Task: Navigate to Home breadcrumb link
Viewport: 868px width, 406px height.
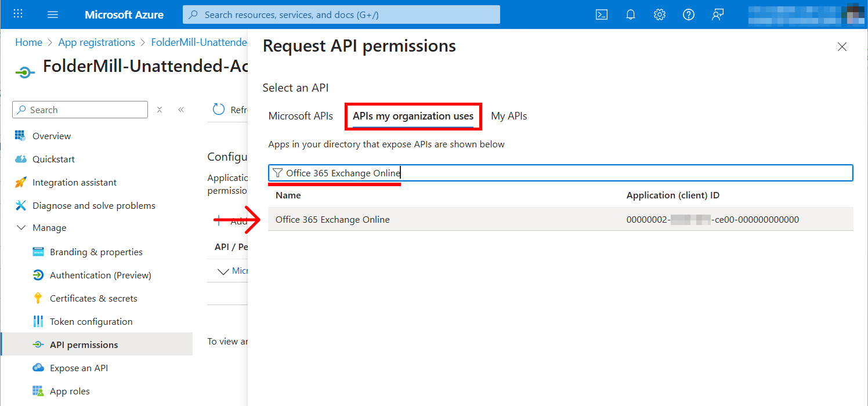Action: 28,42
